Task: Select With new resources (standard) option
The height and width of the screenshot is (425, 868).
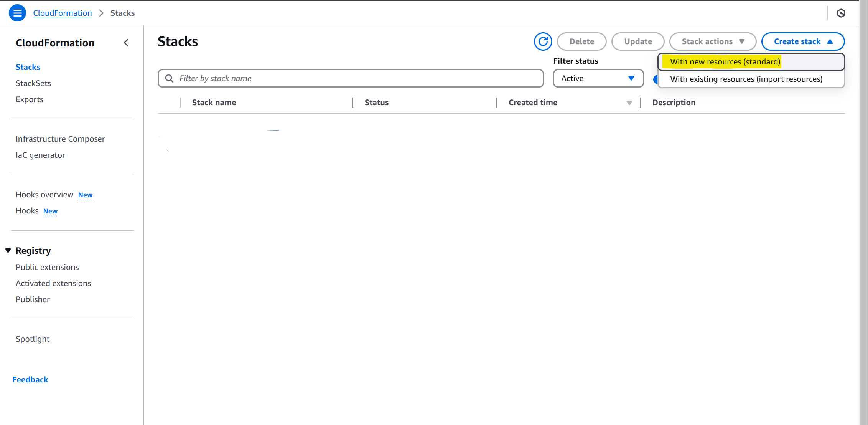Action: click(725, 62)
